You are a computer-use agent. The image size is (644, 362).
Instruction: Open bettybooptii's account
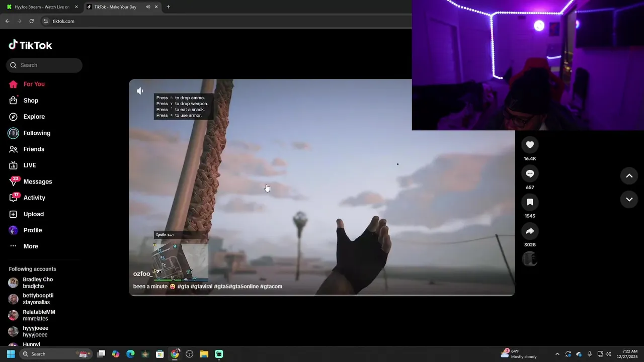click(x=38, y=299)
